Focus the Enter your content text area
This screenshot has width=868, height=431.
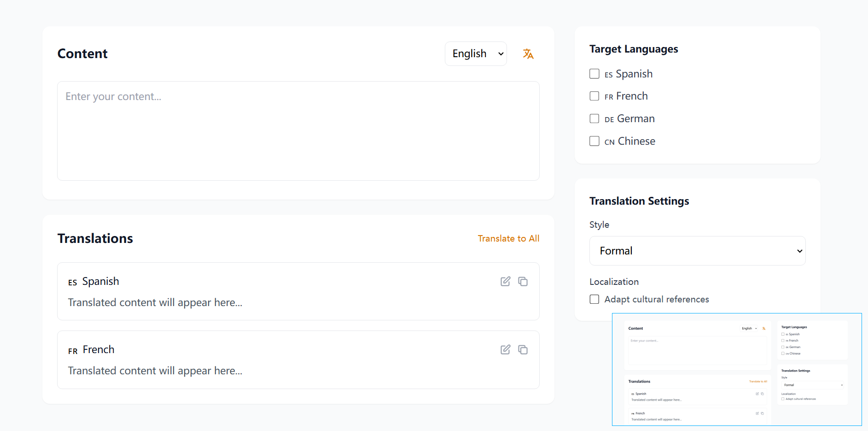point(298,131)
